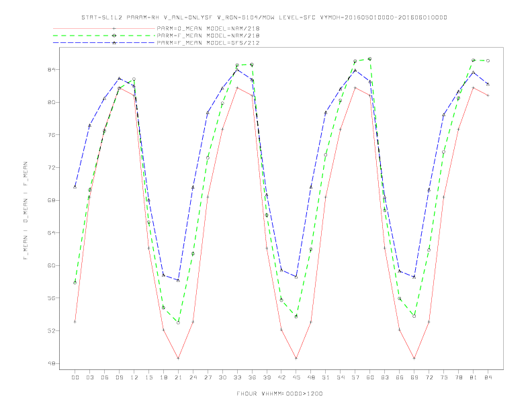Click y-axis tick label 80
532x411 pixels.
pos(52,102)
